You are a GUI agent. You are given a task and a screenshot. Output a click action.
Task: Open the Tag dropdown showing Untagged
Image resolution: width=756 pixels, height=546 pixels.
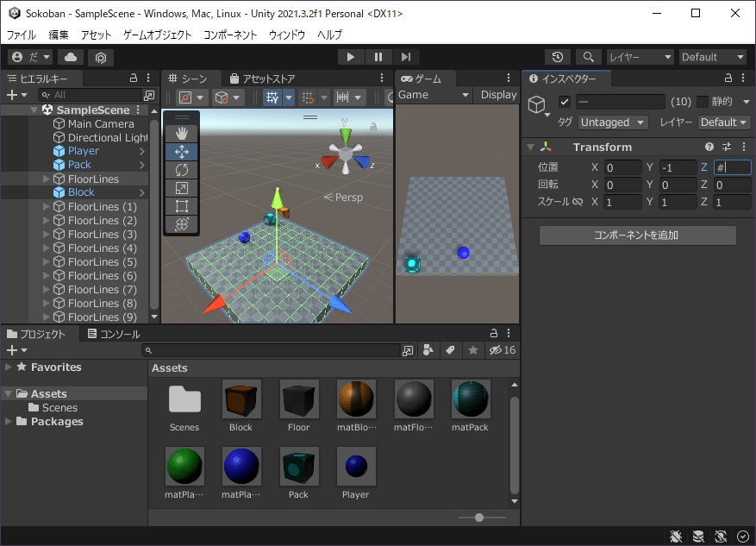(613, 122)
